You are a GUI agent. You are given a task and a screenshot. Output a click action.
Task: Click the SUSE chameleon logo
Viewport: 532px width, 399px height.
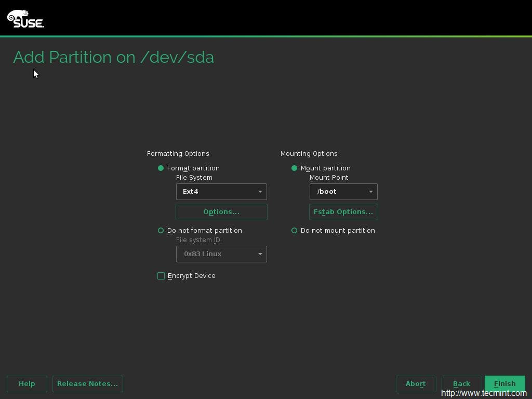25,19
